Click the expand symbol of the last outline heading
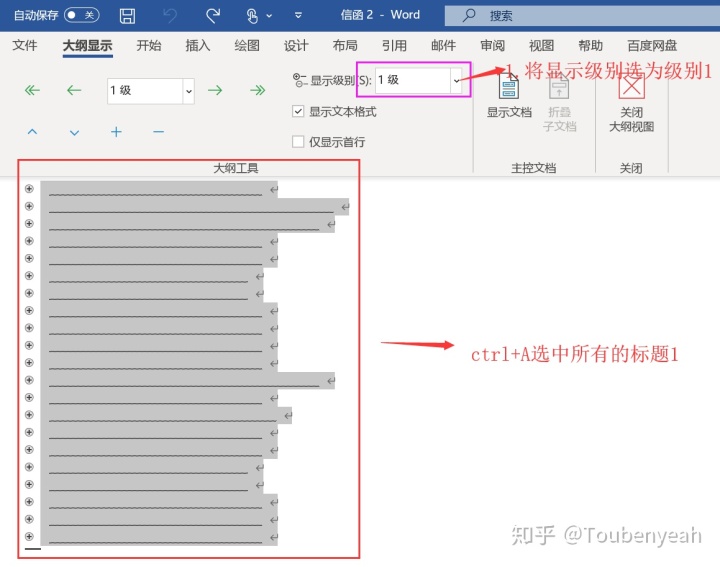The width and height of the screenshot is (720, 567). (x=29, y=536)
